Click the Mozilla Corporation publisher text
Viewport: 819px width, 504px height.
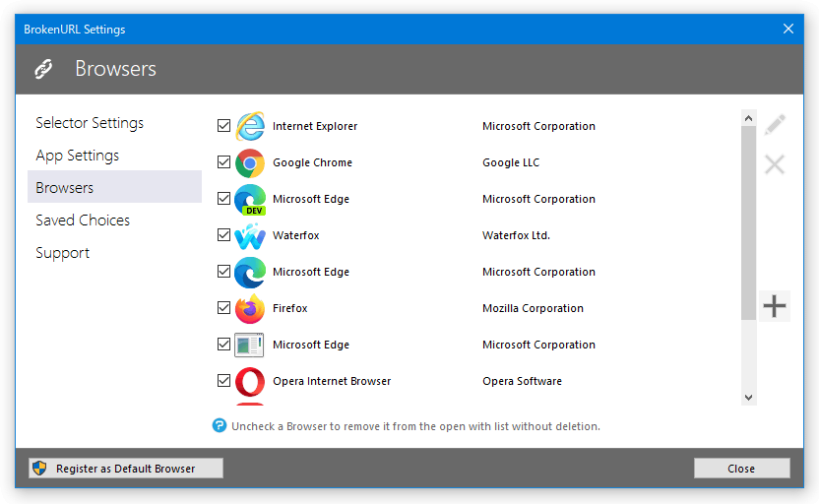533,308
